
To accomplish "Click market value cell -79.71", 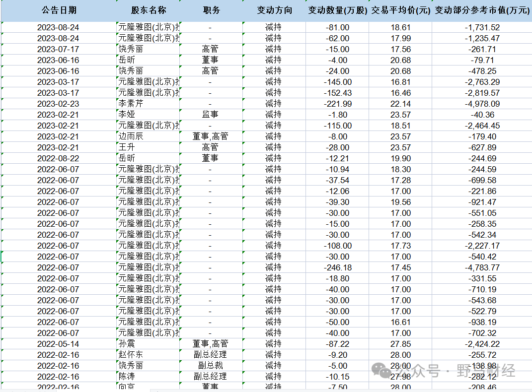I will [x=482, y=60].
